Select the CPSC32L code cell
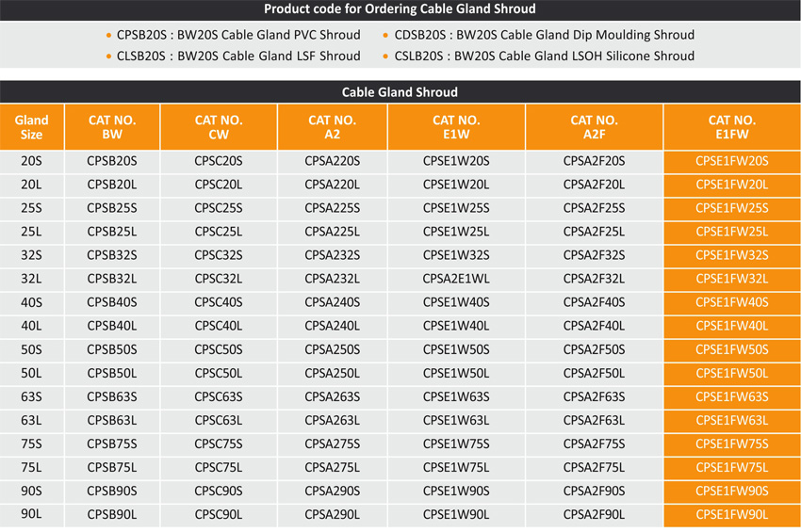Image resolution: width=801 pixels, height=532 pixels. point(219,280)
